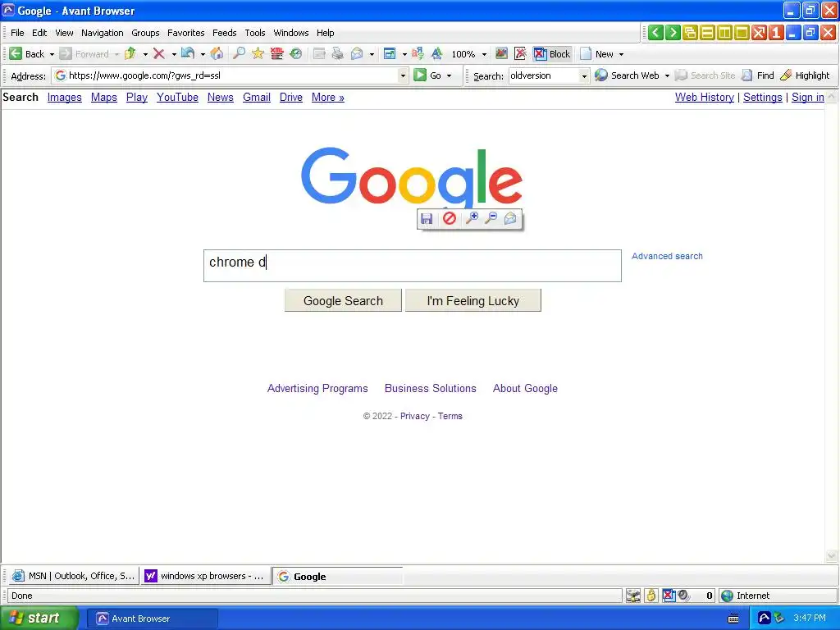The width and height of the screenshot is (840, 630).
Task: Open the Favorites menu
Action: click(186, 33)
